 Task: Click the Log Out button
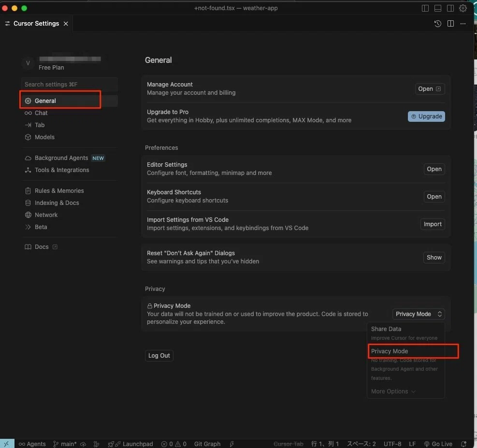[159, 356]
